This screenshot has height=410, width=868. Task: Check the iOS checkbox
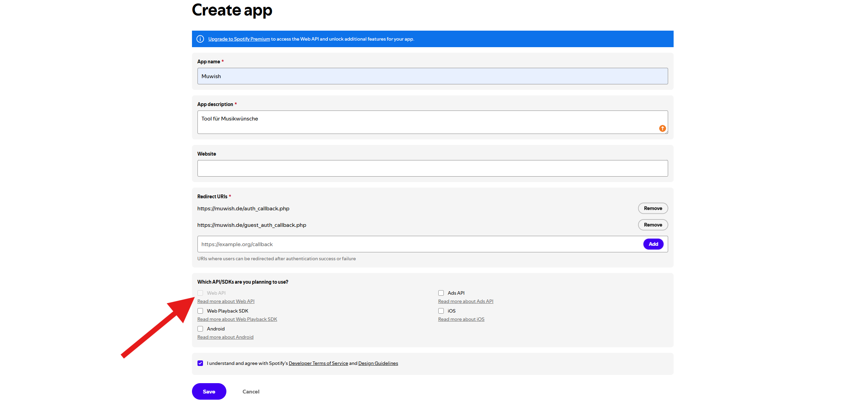tap(441, 311)
